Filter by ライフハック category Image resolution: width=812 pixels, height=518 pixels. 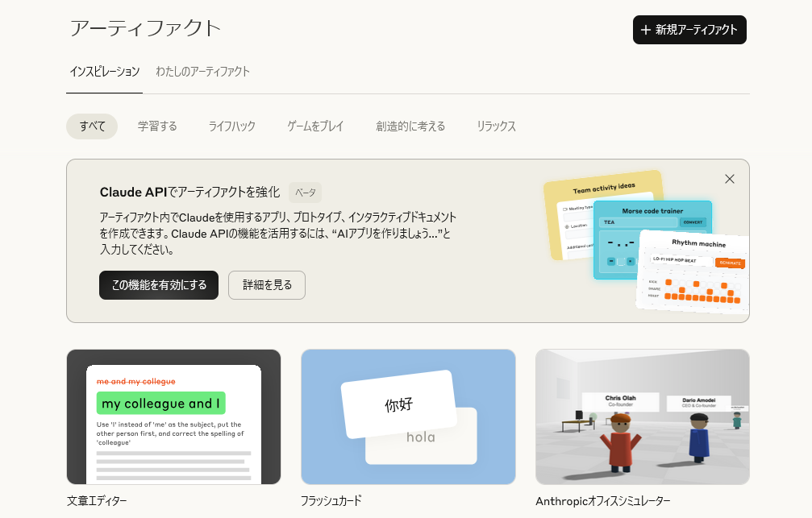[232, 126]
